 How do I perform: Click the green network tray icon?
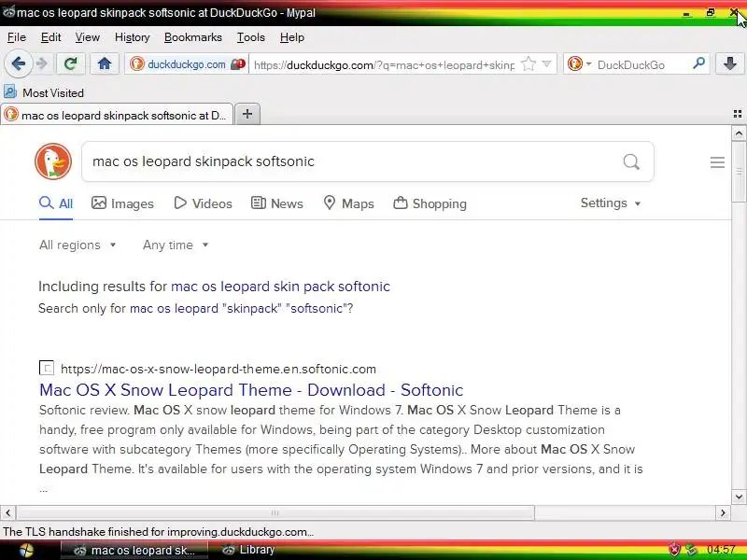tap(691, 551)
